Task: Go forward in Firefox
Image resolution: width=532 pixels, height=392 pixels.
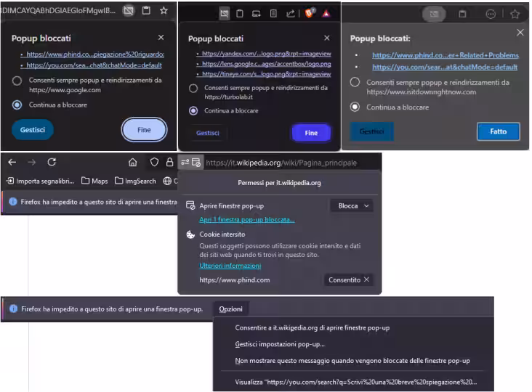Action: coord(32,163)
